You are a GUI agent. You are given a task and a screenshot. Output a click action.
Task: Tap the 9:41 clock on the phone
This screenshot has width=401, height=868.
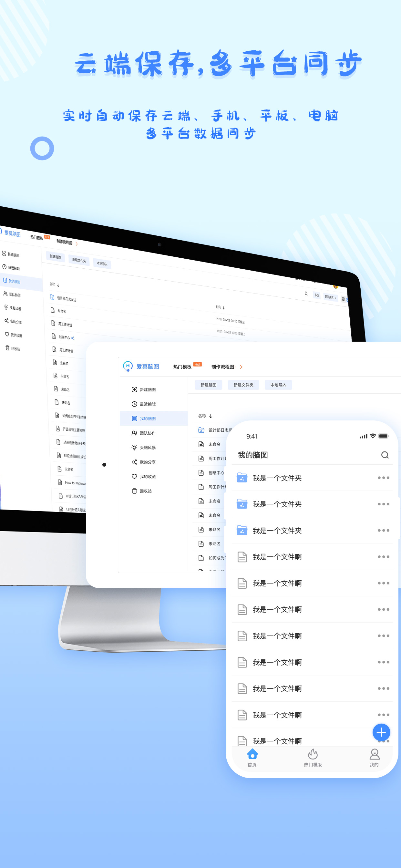(x=252, y=436)
